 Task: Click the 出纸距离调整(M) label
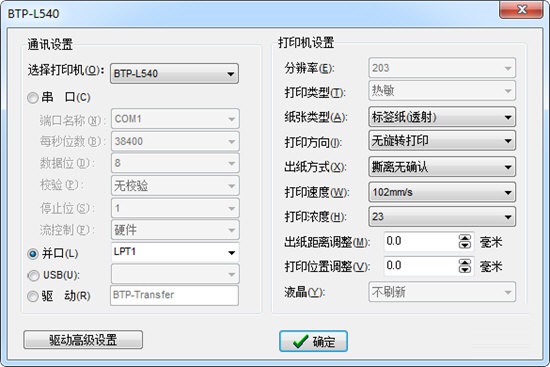327,242
